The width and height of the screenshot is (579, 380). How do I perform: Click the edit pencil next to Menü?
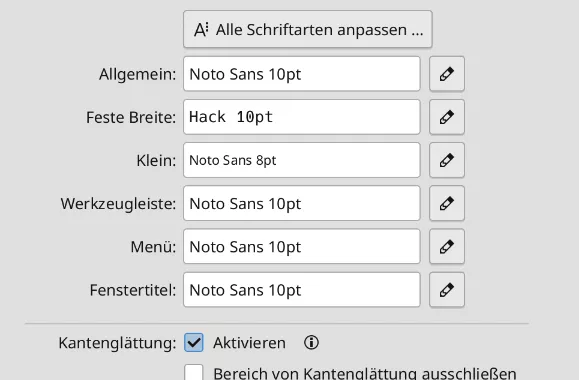447,247
